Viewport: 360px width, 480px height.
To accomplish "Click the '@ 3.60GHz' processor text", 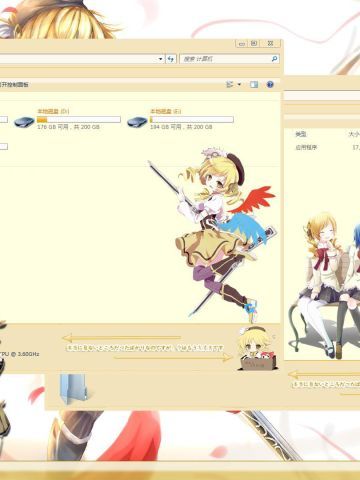I will [x=24, y=354].
